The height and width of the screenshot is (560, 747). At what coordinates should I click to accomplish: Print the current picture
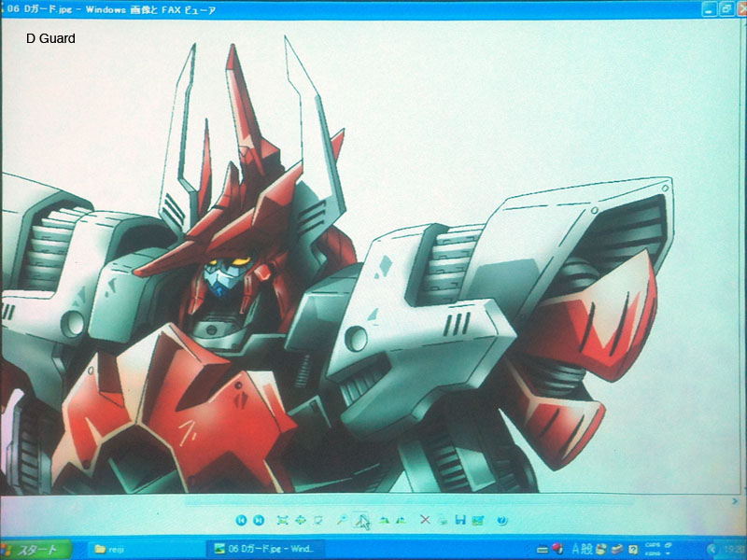click(442, 520)
